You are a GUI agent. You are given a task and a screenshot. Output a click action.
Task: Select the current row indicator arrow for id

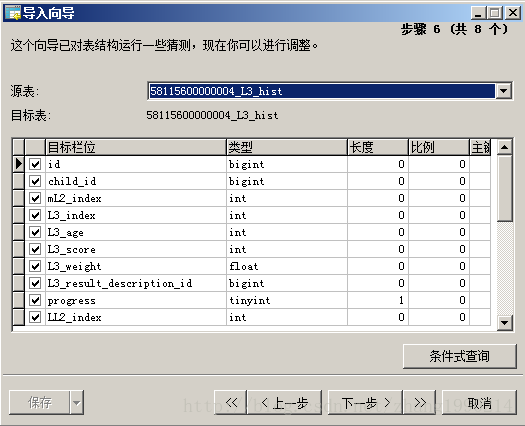pyautogui.click(x=18, y=164)
